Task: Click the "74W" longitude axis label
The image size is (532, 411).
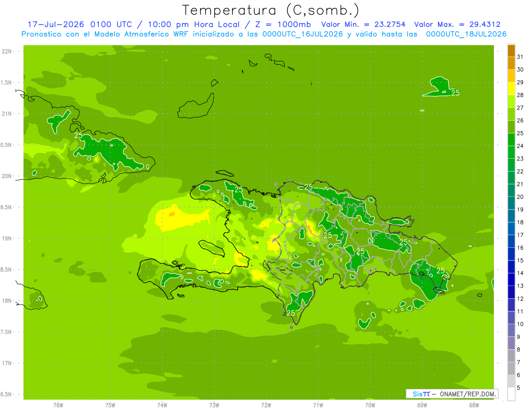Action: (x=162, y=405)
